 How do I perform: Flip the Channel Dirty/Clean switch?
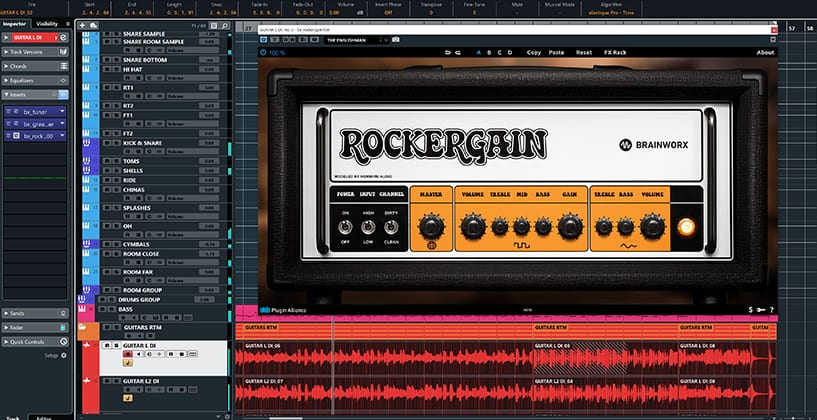click(x=391, y=228)
